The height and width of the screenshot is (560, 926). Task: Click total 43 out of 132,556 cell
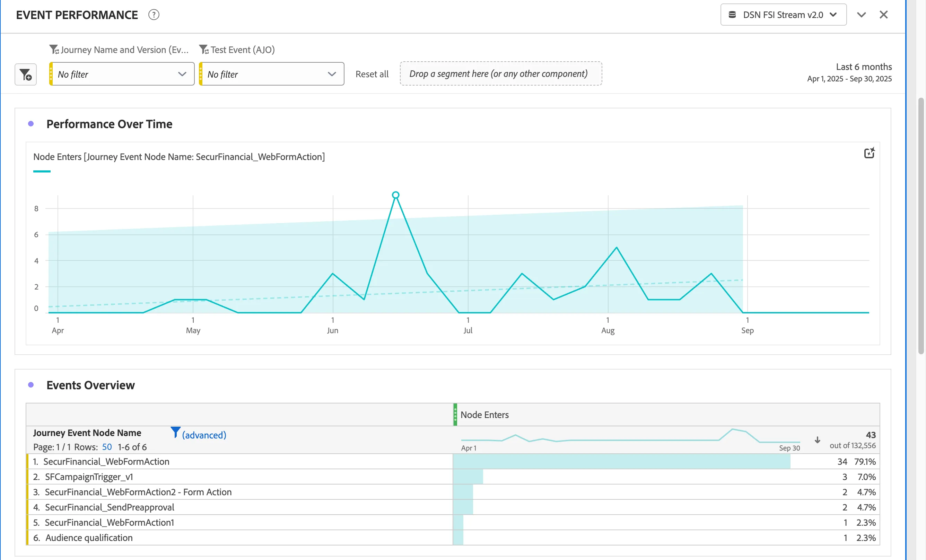[x=853, y=440]
